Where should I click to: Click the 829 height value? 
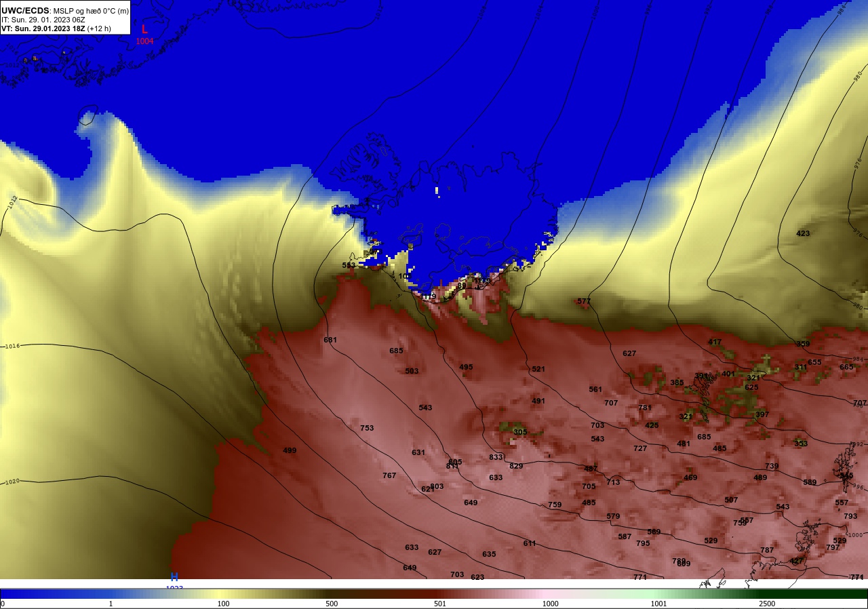(x=516, y=466)
